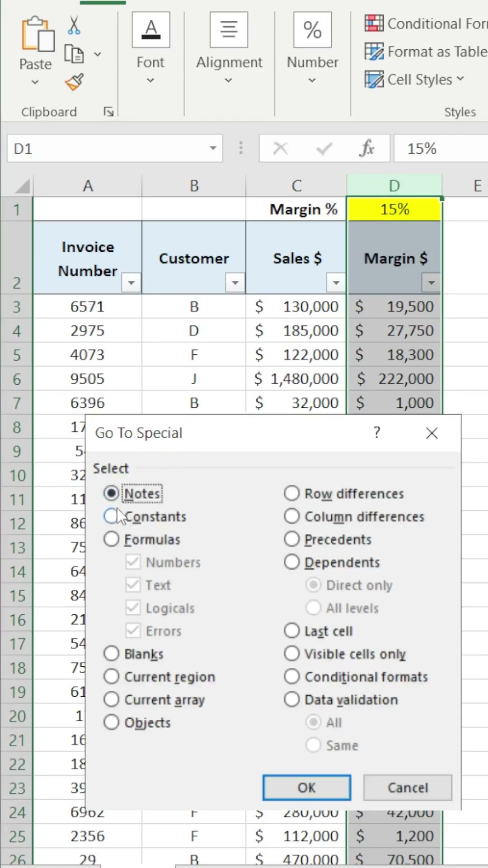This screenshot has width=488, height=868.
Task: Open Conditional Formatting menu
Action: (425, 24)
